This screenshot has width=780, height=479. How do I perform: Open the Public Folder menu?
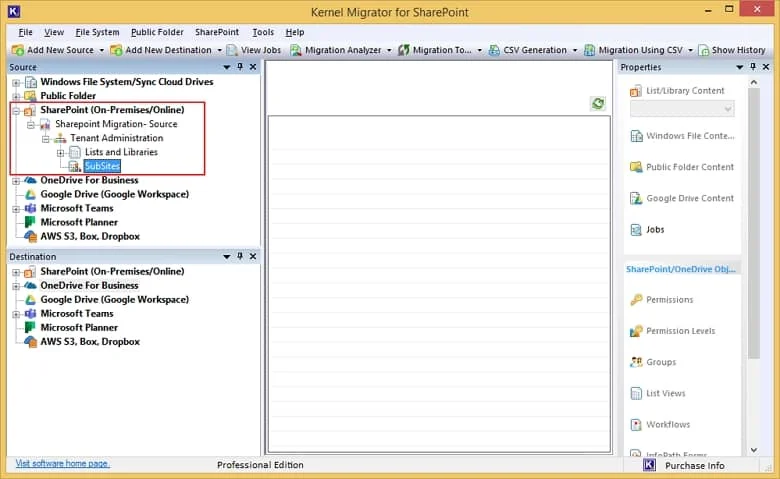coord(157,32)
